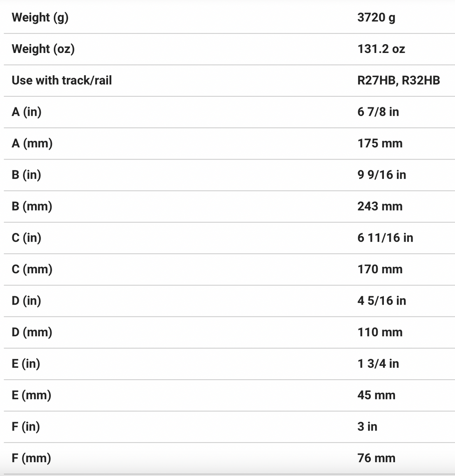455x476 pixels.
Task: Select the 6 7/8 in value
Action: pyautogui.click(x=378, y=112)
